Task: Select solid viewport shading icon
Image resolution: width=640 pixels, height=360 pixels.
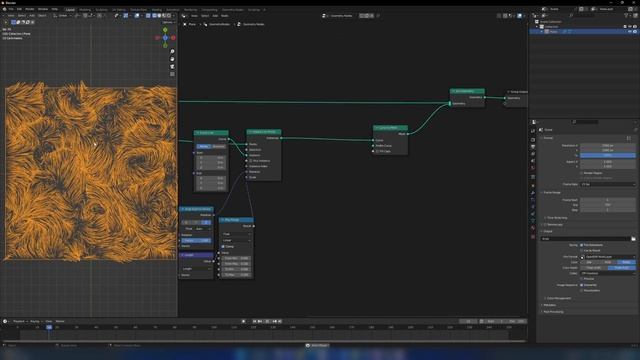Action: 159,16
